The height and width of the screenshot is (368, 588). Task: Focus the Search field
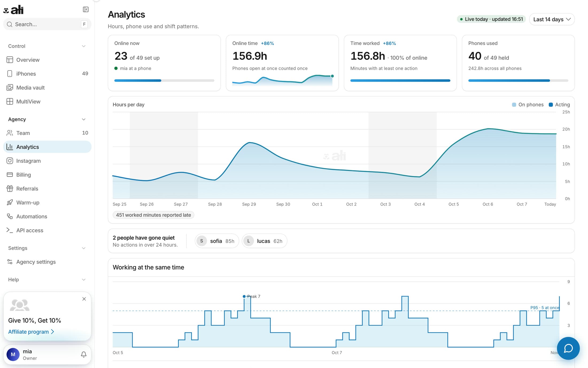(47, 24)
